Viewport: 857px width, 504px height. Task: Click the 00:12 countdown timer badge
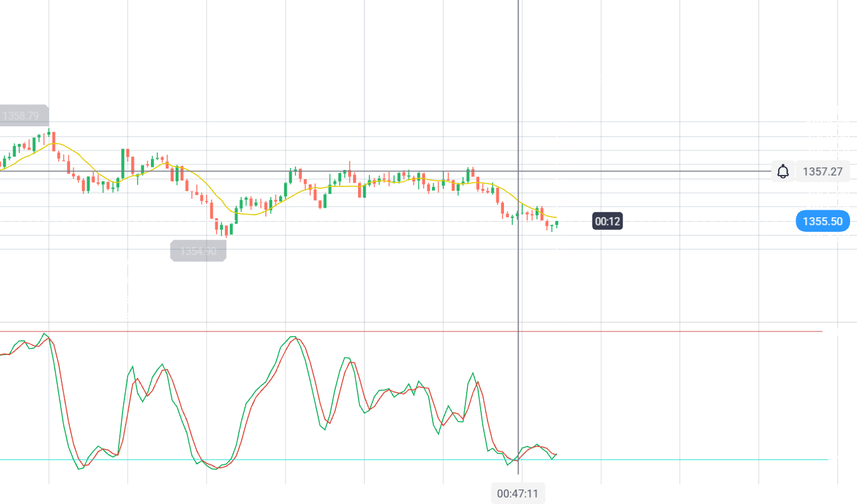[x=608, y=221]
